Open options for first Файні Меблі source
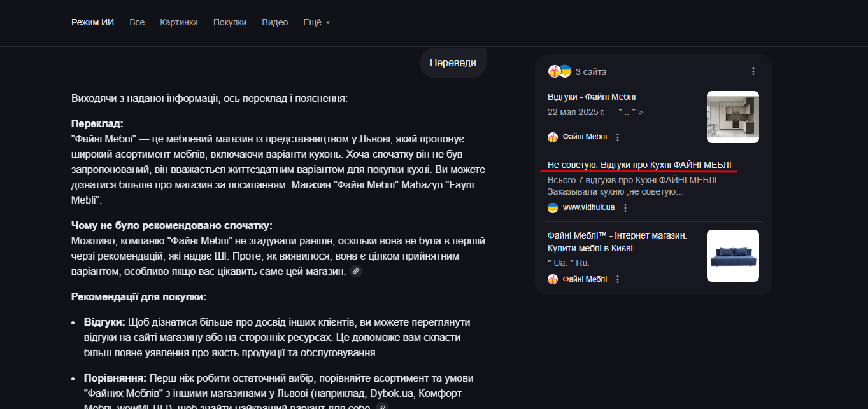The image size is (868, 409). (618, 137)
